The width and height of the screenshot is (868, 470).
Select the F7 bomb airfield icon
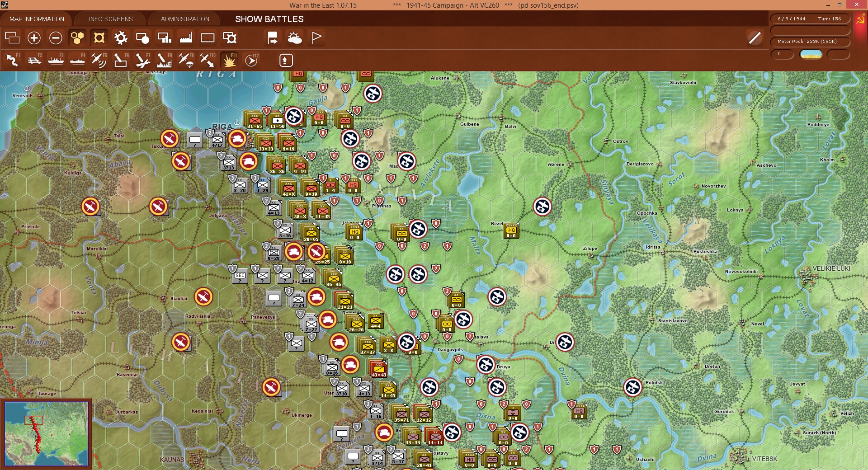coord(142,60)
